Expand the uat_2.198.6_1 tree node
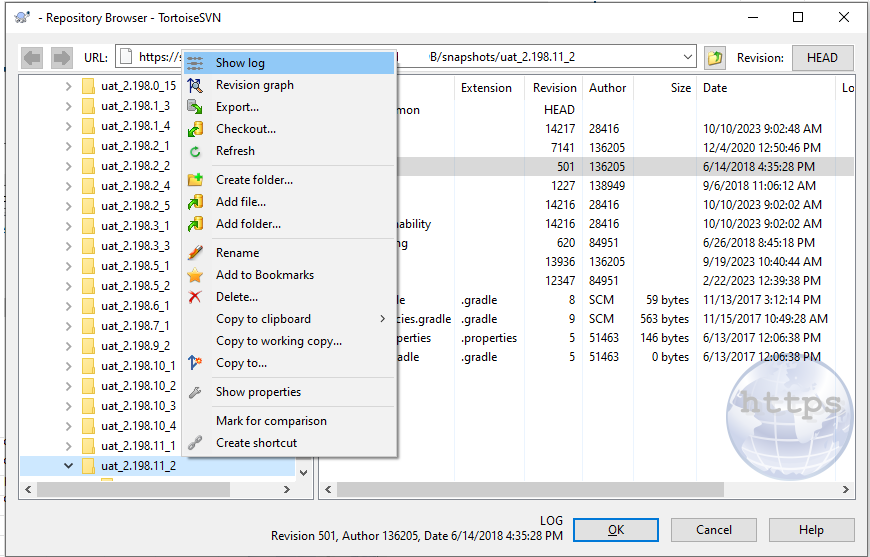870x557 pixels. coord(68,306)
